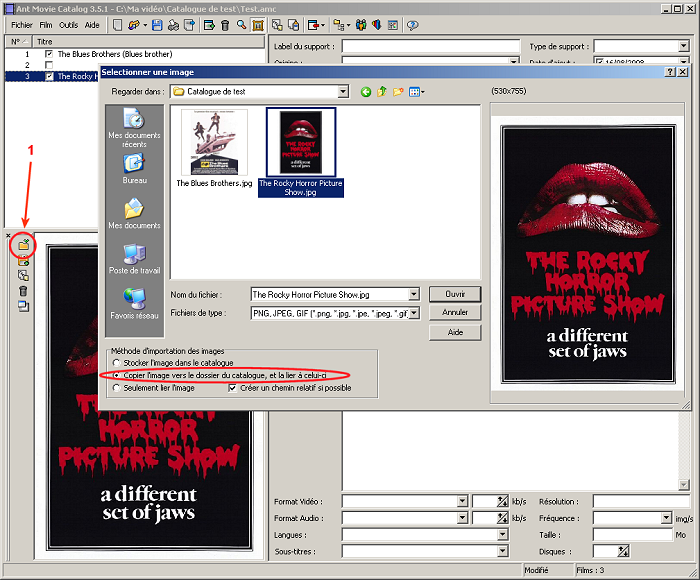Open Loans with the people icon
Image resolution: width=700 pixels, height=580 pixels.
pyautogui.click(x=361, y=25)
